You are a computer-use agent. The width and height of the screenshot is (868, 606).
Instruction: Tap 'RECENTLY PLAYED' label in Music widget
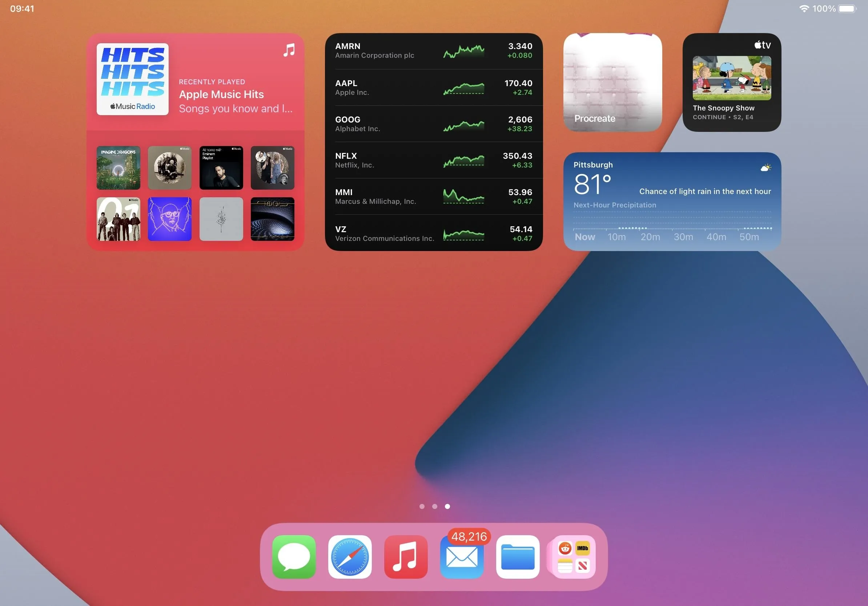[212, 82]
